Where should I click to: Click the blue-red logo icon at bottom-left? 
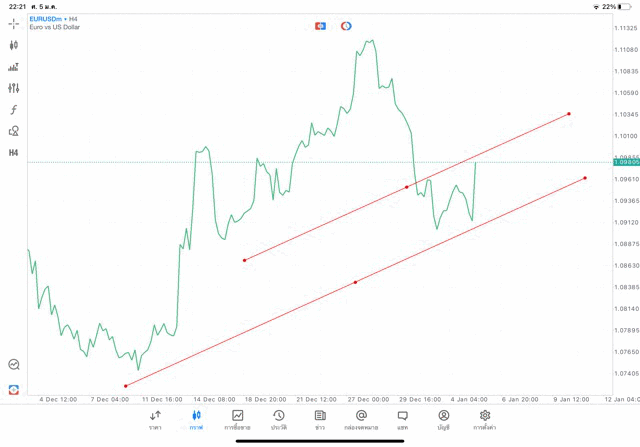pyautogui.click(x=14, y=389)
